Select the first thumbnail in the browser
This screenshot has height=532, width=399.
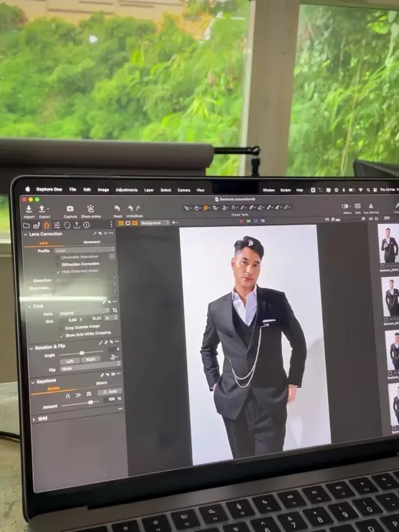[x=389, y=244]
